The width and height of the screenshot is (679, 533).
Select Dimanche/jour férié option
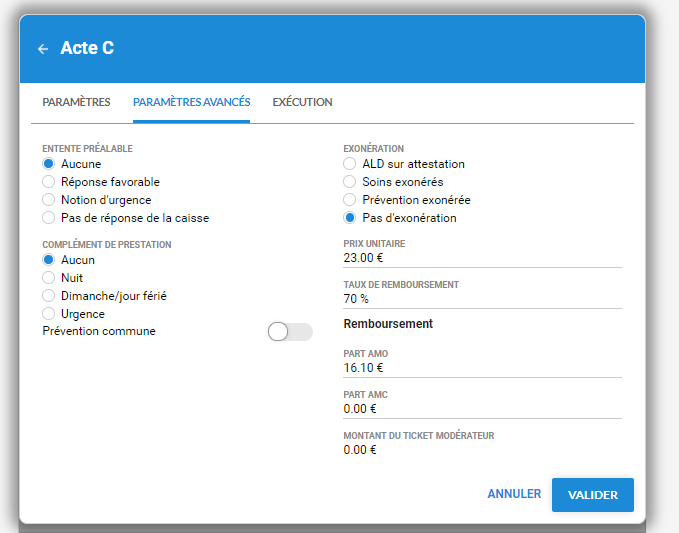(x=48, y=296)
